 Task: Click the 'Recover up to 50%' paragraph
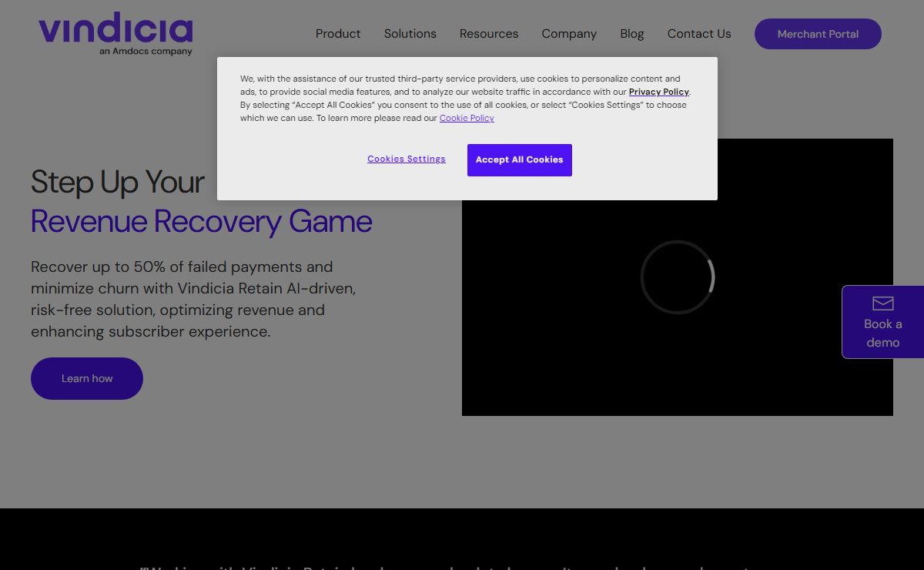click(x=193, y=299)
